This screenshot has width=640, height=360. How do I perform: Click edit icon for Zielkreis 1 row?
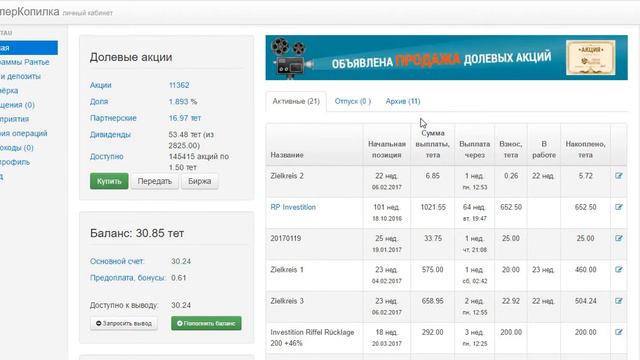pos(619,270)
